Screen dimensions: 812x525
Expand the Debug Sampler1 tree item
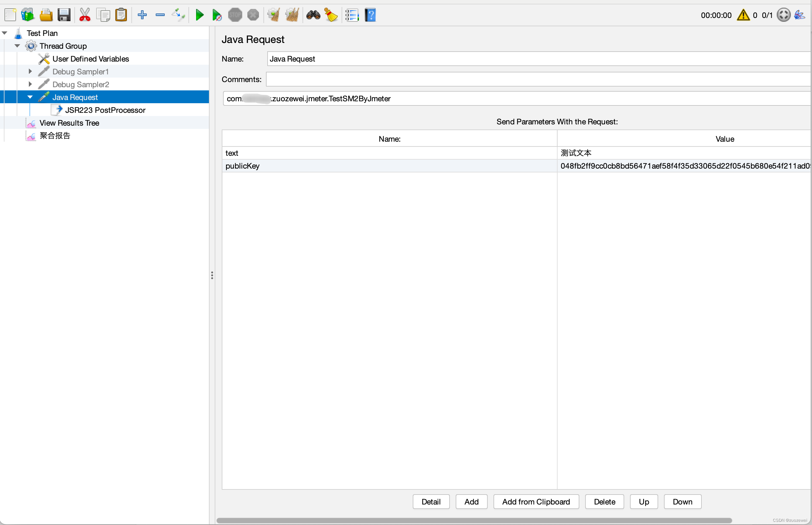31,71
